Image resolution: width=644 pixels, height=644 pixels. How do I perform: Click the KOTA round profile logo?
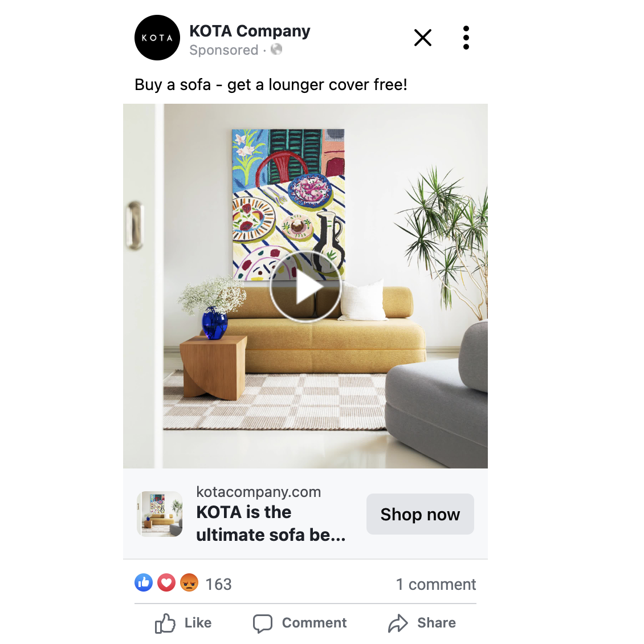[x=157, y=38]
